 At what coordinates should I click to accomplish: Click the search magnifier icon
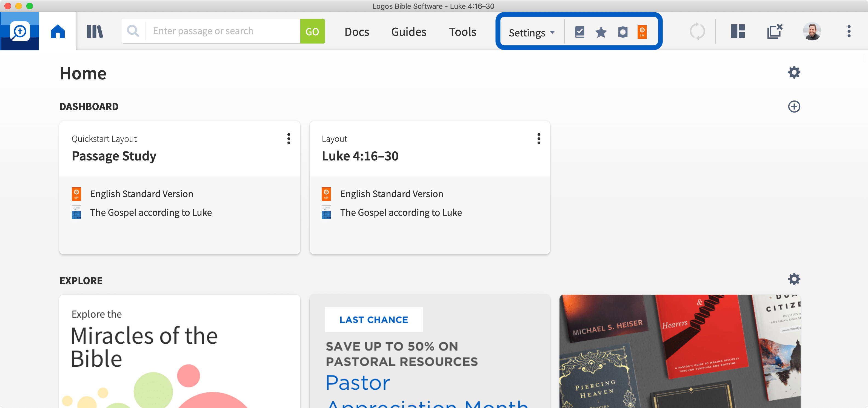(x=133, y=31)
